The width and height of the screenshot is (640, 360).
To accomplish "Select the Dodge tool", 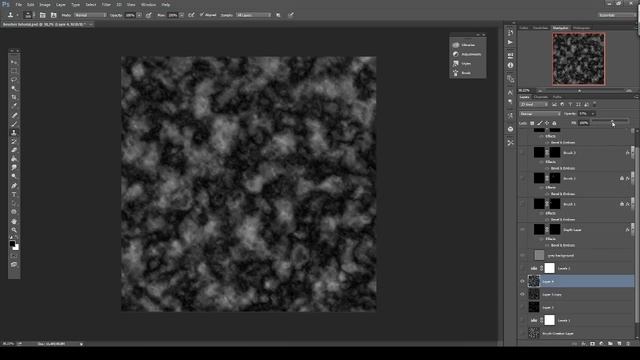I will pos(14,176).
